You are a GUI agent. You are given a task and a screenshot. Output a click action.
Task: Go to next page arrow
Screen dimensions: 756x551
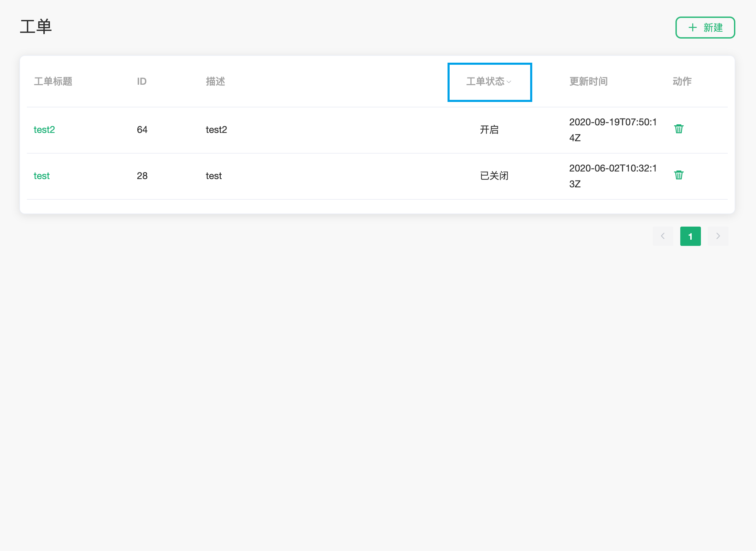(x=718, y=236)
